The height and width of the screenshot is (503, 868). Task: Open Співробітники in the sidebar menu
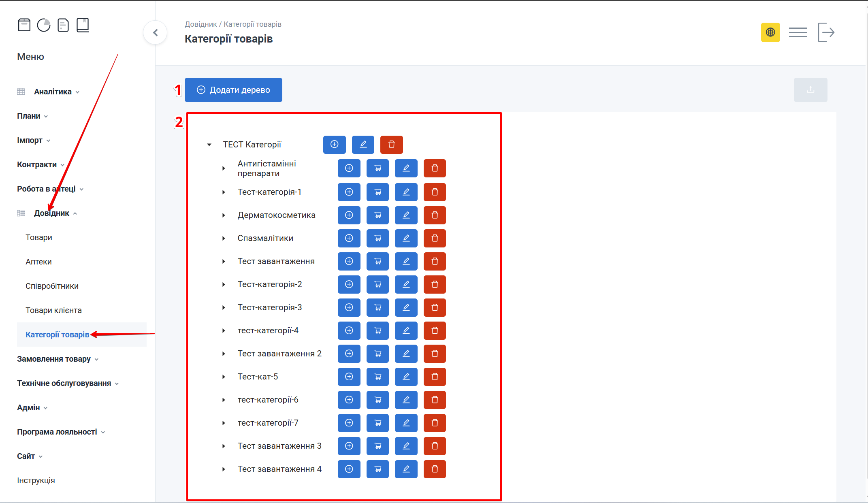point(52,286)
